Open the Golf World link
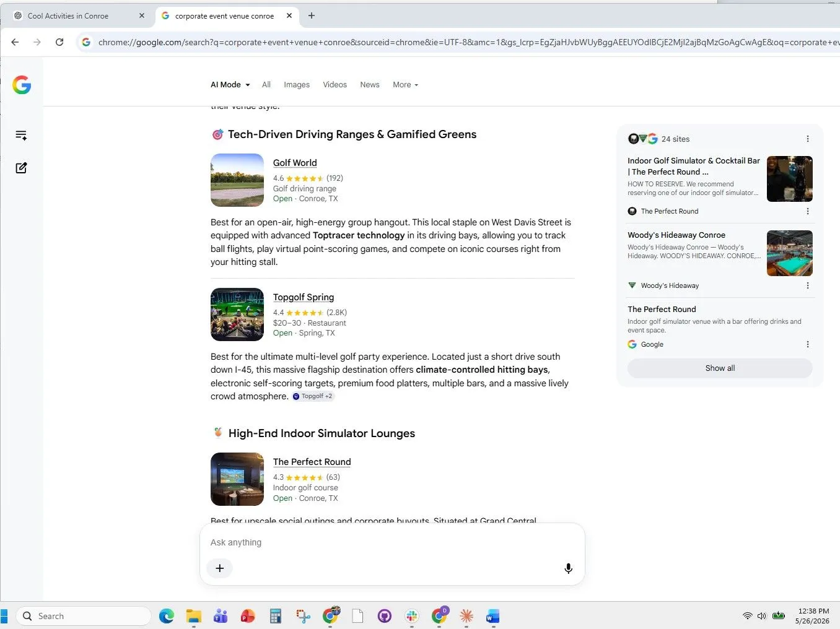Screen dimensions: 840x629 (x=295, y=163)
